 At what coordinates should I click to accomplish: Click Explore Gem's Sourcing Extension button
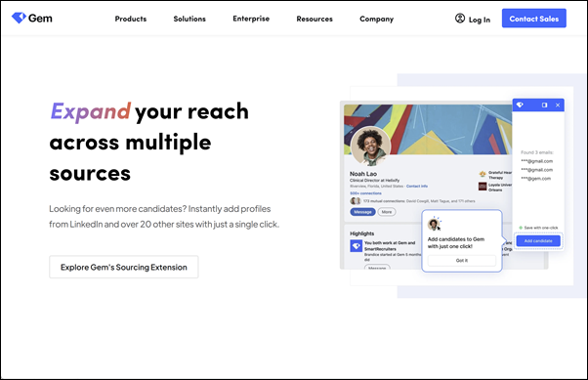[124, 267]
